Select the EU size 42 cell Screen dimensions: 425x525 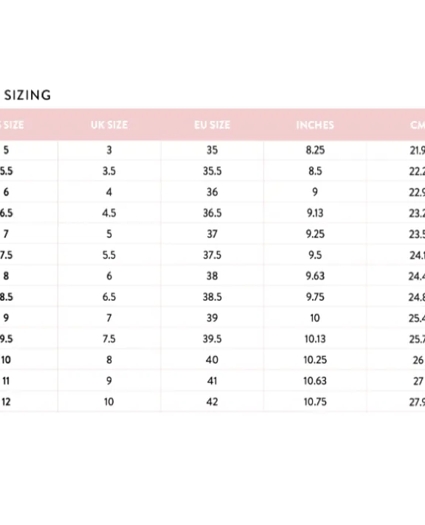(x=212, y=402)
